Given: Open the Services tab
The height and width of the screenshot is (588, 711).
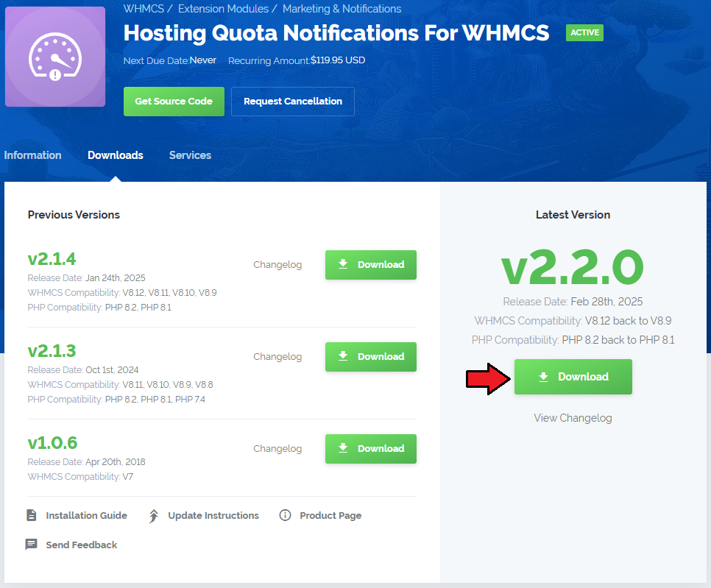Looking at the screenshot, I should 190,155.
